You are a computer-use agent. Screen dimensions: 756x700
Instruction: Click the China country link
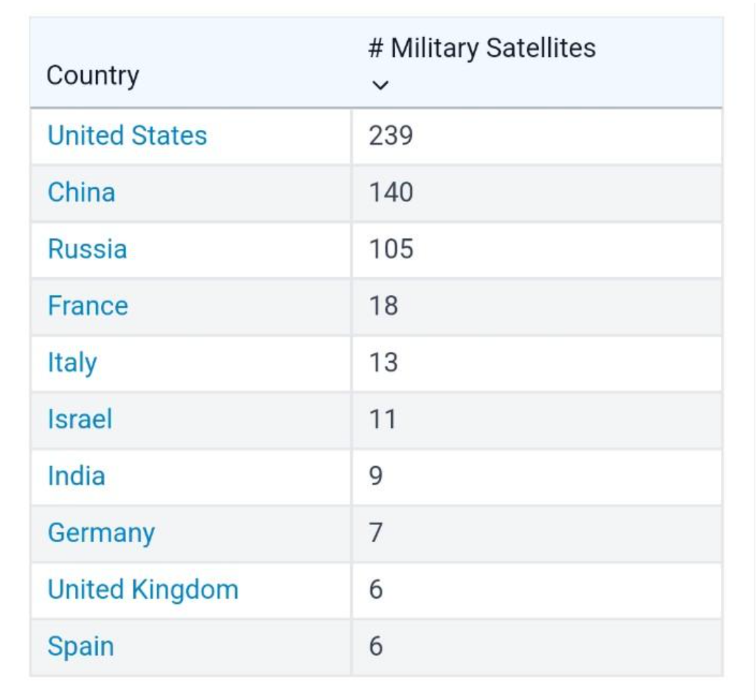[x=82, y=192]
